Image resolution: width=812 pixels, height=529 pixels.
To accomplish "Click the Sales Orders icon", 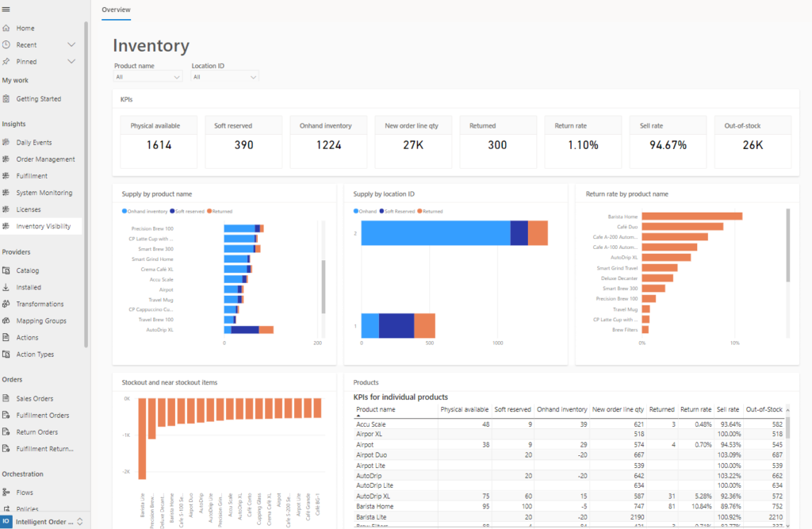I will (x=6, y=398).
